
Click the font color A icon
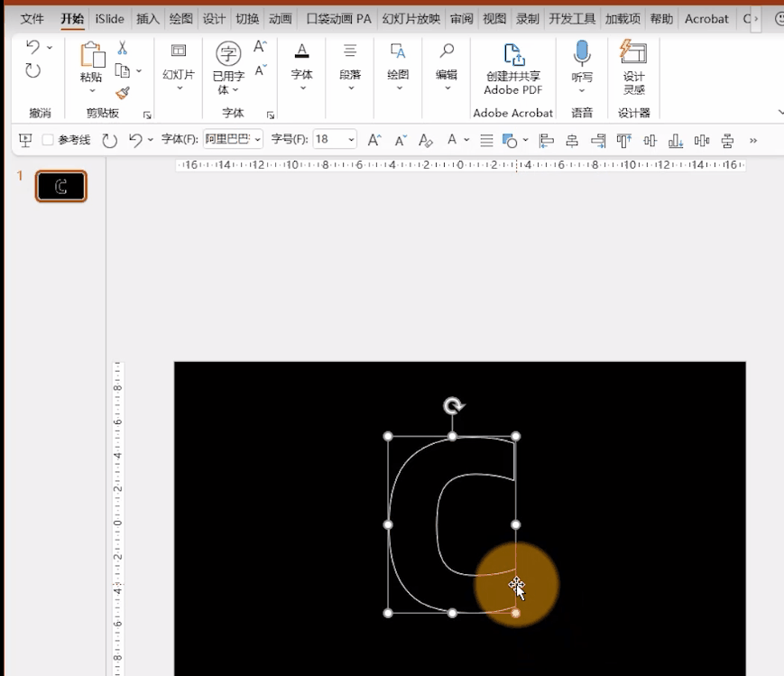click(452, 140)
